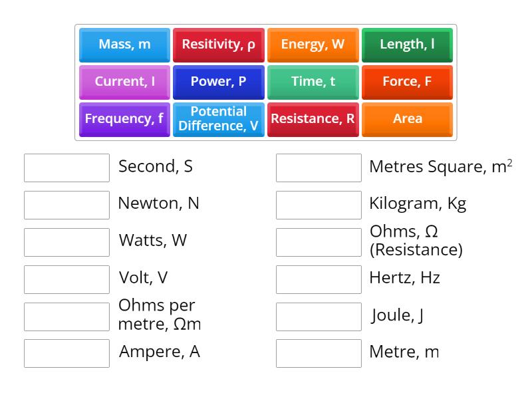This screenshot has width=532, height=399.
Task: Select the 'Time, t' tile
Action: tap(313, 82)
